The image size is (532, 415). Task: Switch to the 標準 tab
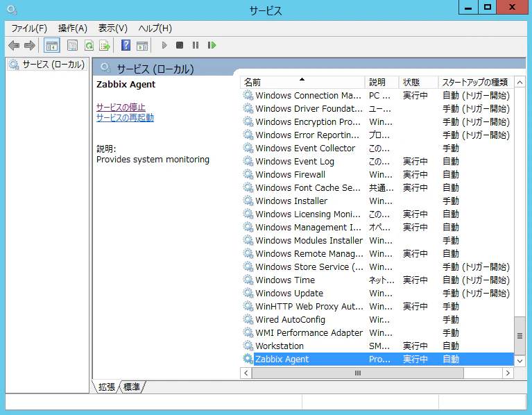click(x=132, y=387)
